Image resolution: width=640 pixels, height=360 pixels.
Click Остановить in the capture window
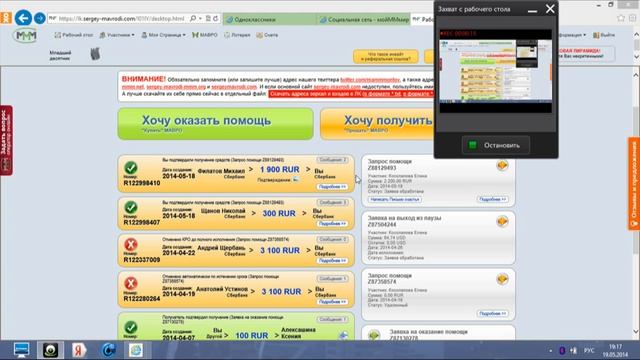496,145
